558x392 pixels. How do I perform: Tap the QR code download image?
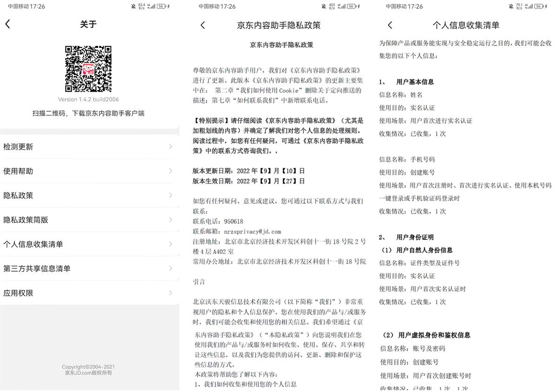(88, 69)
